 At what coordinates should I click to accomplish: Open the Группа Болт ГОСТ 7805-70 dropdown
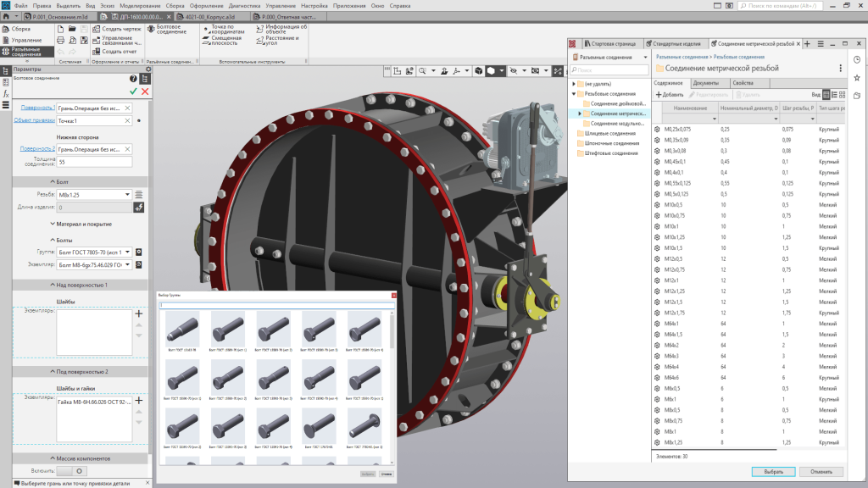tap(127, 252)
